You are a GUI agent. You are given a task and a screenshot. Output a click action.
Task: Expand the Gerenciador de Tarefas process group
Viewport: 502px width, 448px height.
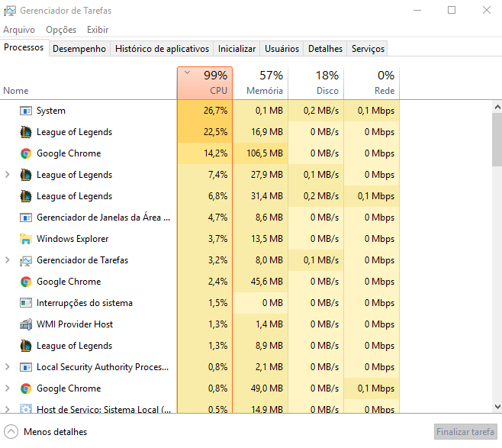(8, 260)
